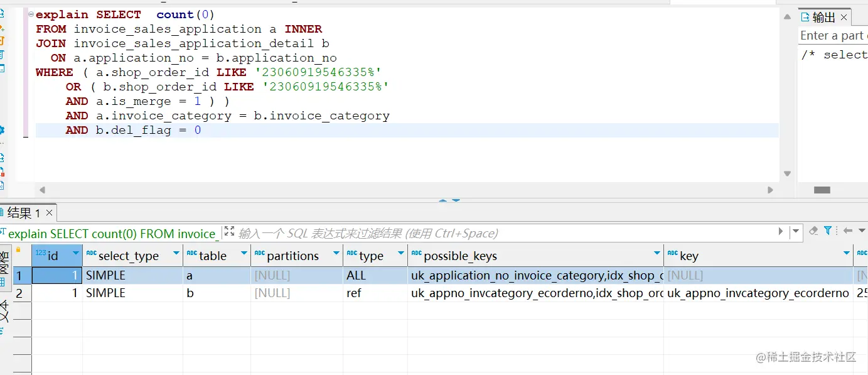Click the SQL expression filter input field
868x375 pixels.
click(506, 233)
